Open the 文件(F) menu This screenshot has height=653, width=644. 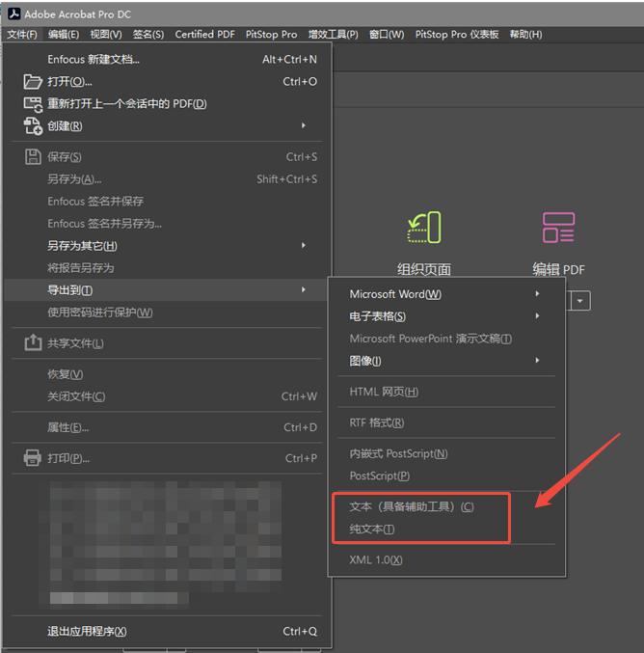pos(22,35)
